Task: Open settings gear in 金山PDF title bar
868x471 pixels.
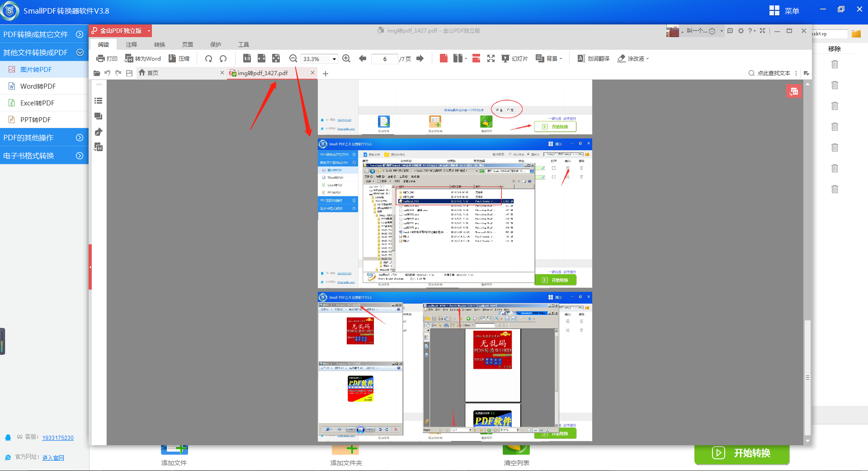Action: coord(741,31)
